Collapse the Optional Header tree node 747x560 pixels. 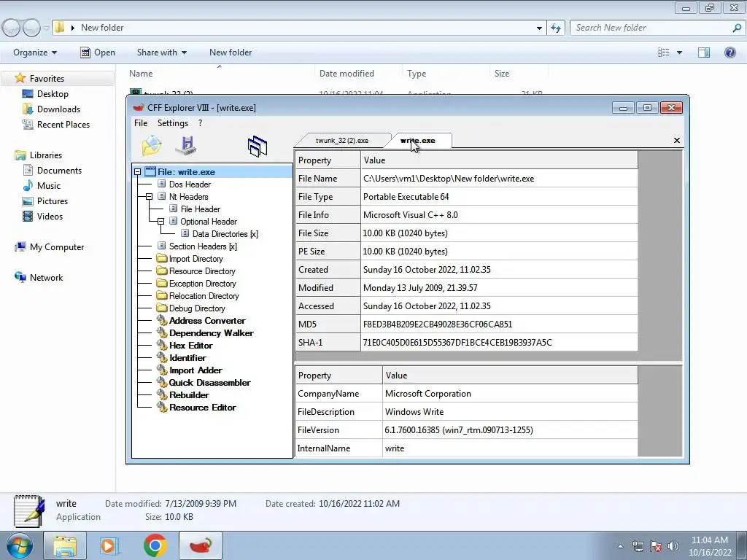tap(160, 222)
